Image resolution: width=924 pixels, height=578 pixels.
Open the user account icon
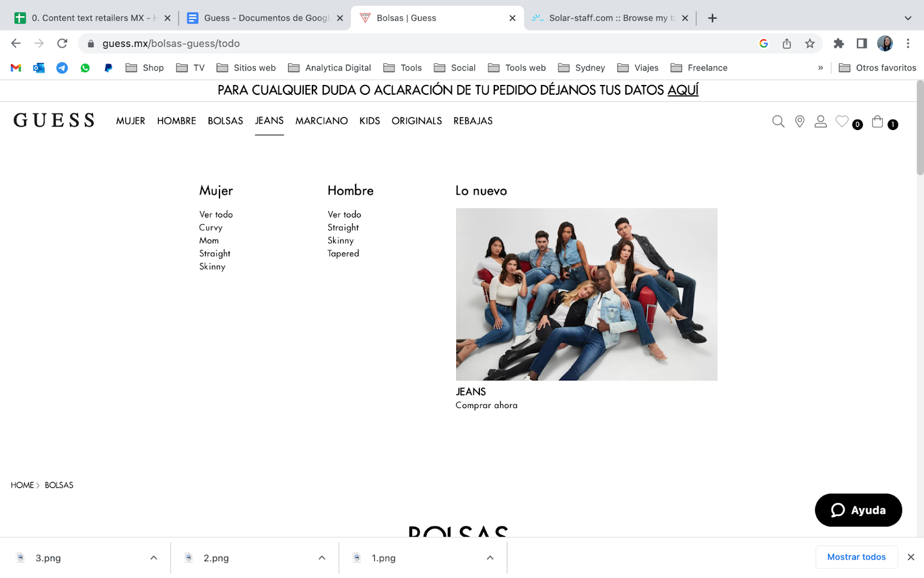click(x=821, y=121)
